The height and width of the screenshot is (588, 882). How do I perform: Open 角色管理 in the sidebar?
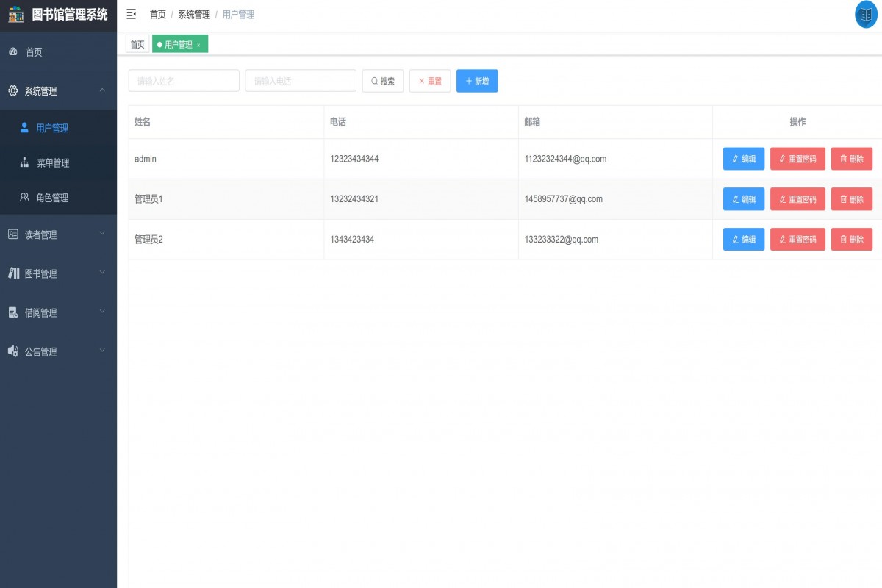click(51, 198)
